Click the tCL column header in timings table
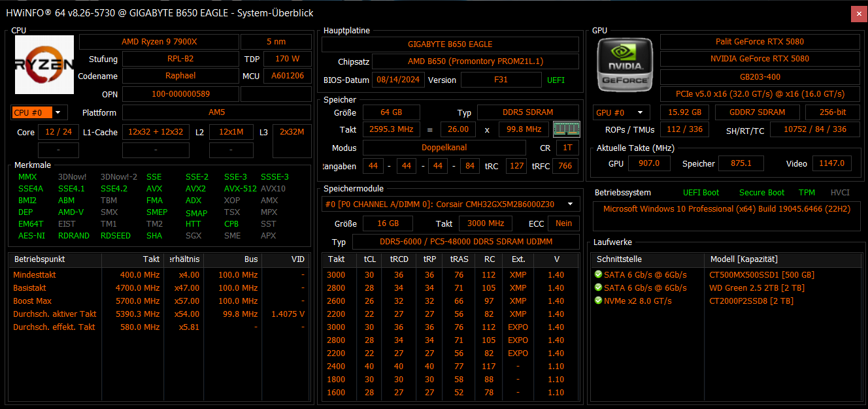Image resolution: width=868 pixels, height=409 pixels. point(370,259)
